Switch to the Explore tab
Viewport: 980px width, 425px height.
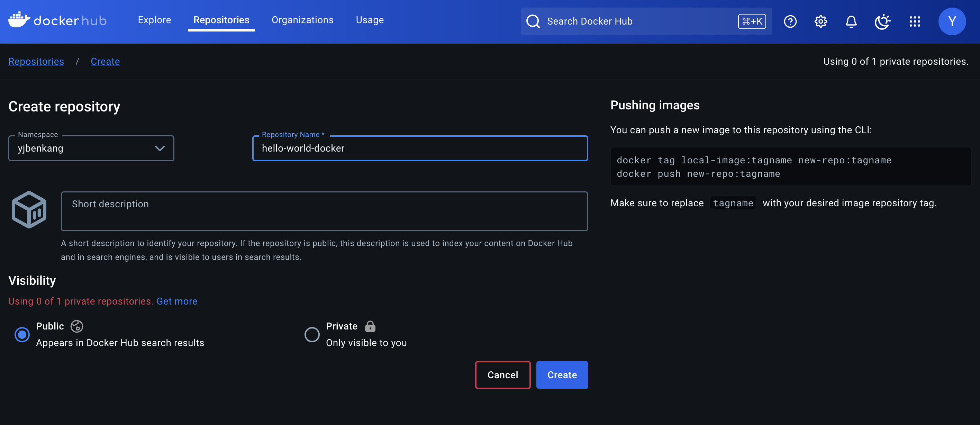154,20
